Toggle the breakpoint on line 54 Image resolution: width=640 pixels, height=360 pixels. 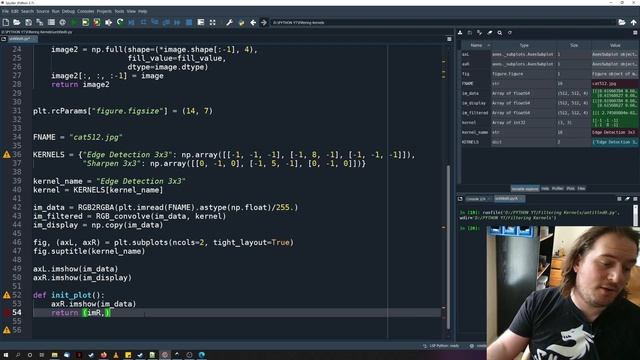[7, 313]
